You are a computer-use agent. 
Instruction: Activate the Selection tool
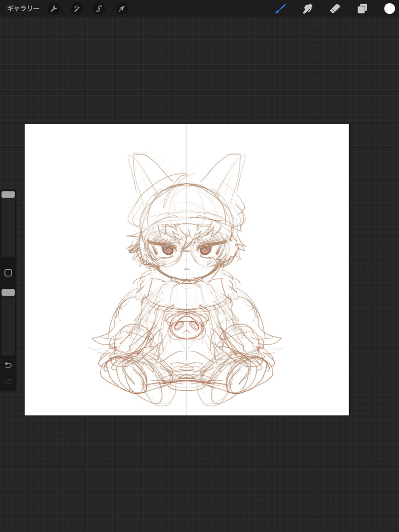click(99, 8)
